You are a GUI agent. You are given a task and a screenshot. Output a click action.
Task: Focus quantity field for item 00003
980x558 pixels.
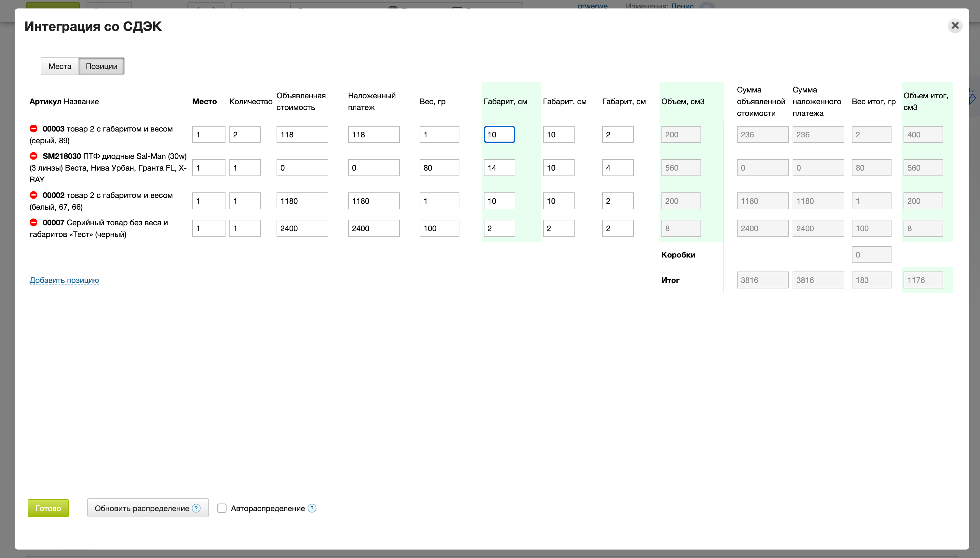(x=245, y=134)
